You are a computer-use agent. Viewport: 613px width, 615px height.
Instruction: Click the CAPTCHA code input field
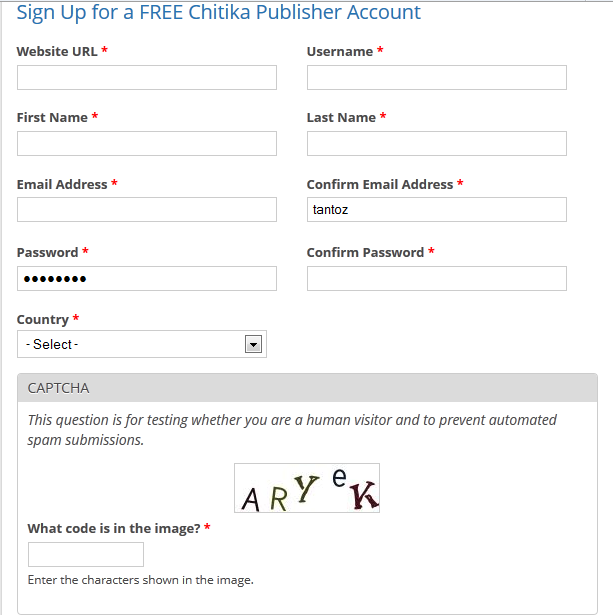86,555
